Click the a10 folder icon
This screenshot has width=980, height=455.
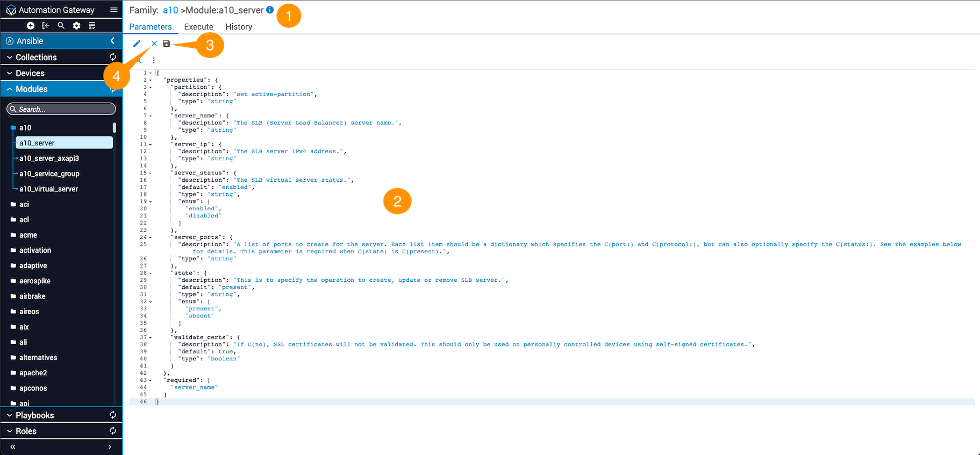click(x=13, y=128)
